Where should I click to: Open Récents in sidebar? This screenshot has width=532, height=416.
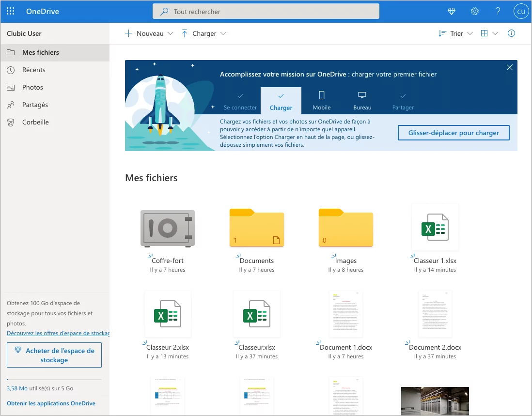click(55, 70)
